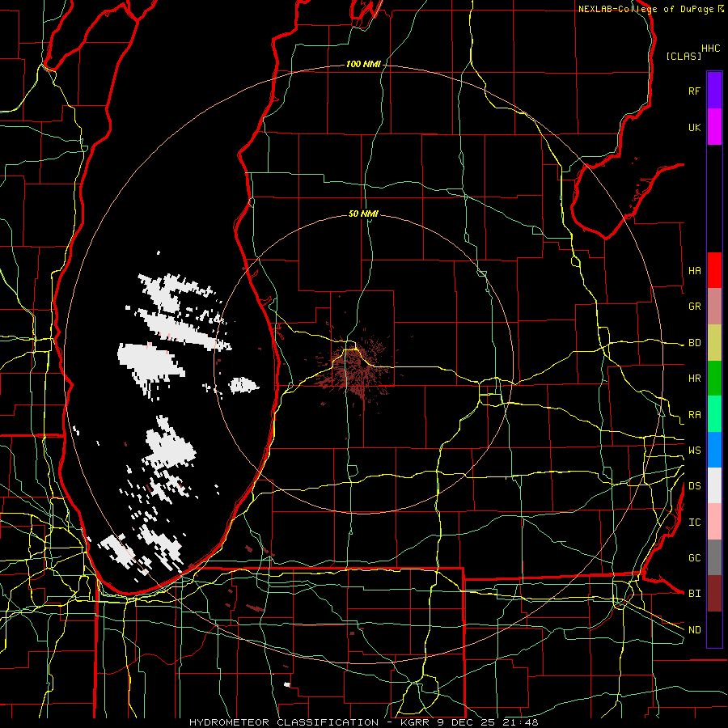The image size is (728, 728).
Task: Click the HR green legend swatch
Action: pos(714,379)
